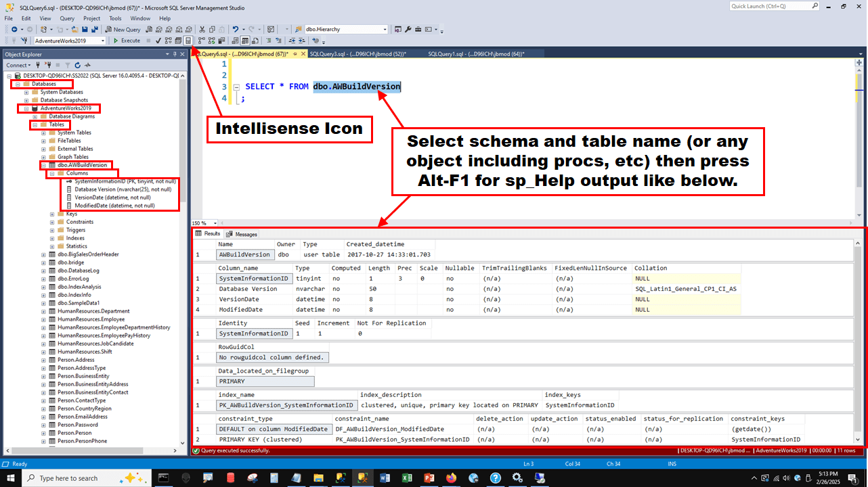Open the Help menu
Viewport: 868px width, 487px height.
click(165, 18)
